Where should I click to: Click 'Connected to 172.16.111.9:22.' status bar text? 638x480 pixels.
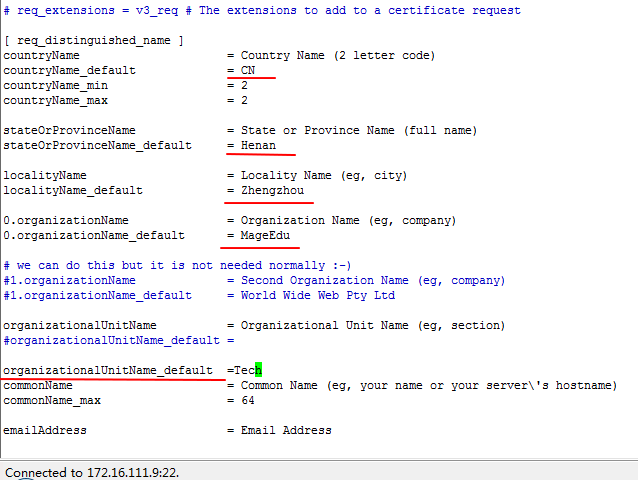pos(92,473)
